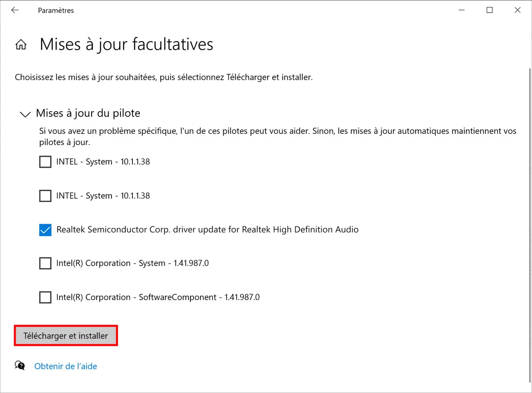Maximize the Paramètres window
The height and width of the screenshot is (393, 532).
click(489, 10)
